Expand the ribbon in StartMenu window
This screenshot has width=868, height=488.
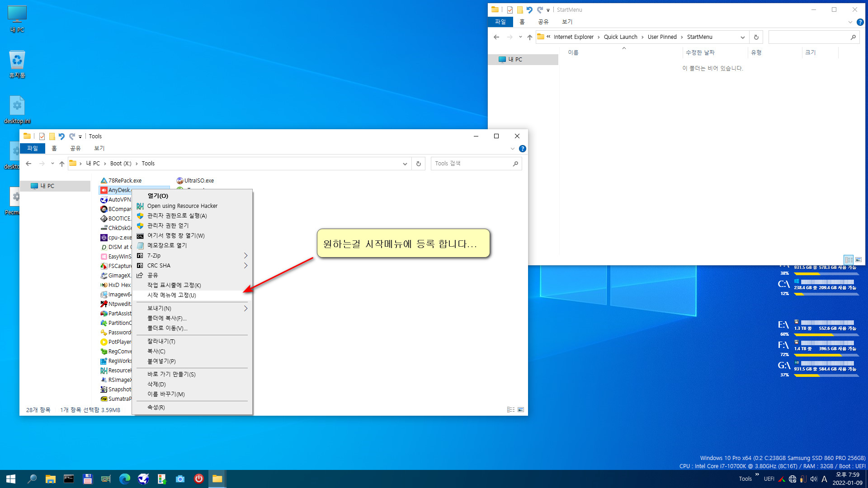tap(850, 22)
